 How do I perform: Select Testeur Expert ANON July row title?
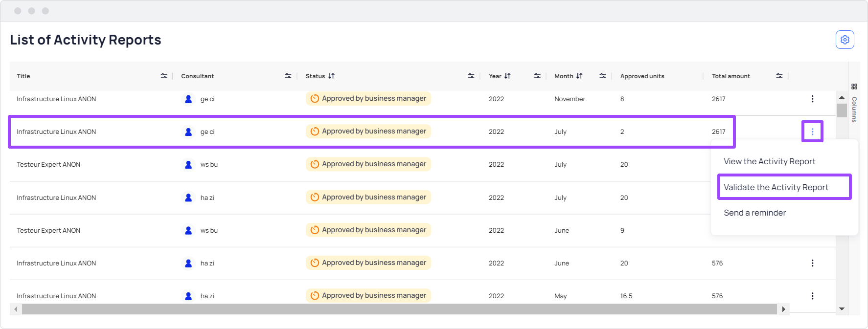48,164
